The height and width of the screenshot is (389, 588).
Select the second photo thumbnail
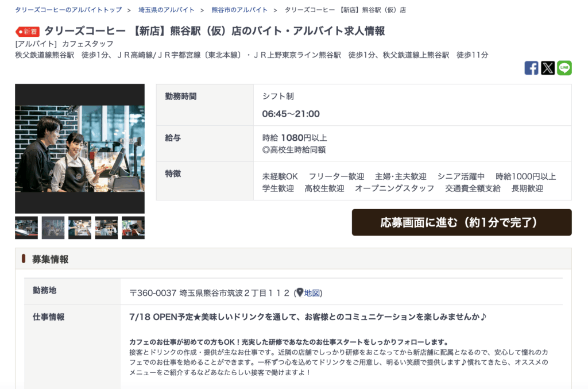53,228
